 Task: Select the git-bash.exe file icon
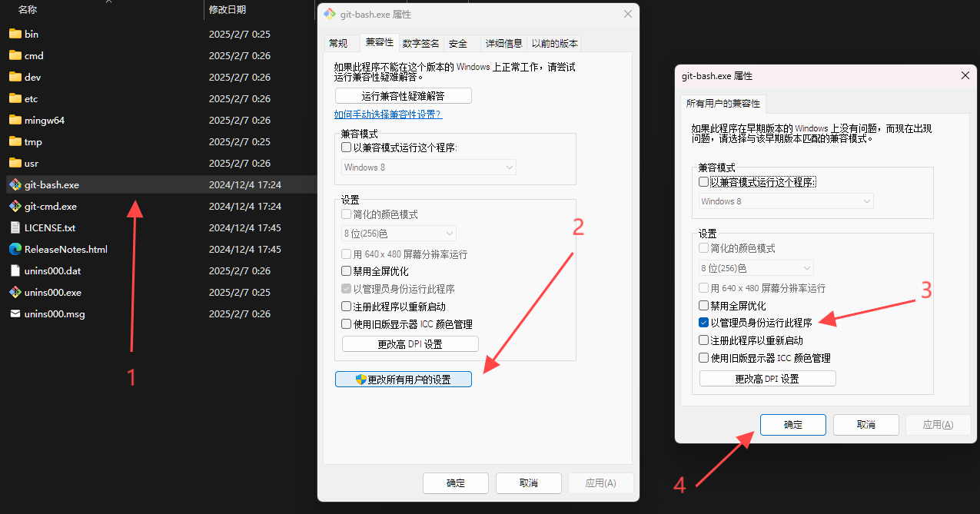click(x=14, y=184)
